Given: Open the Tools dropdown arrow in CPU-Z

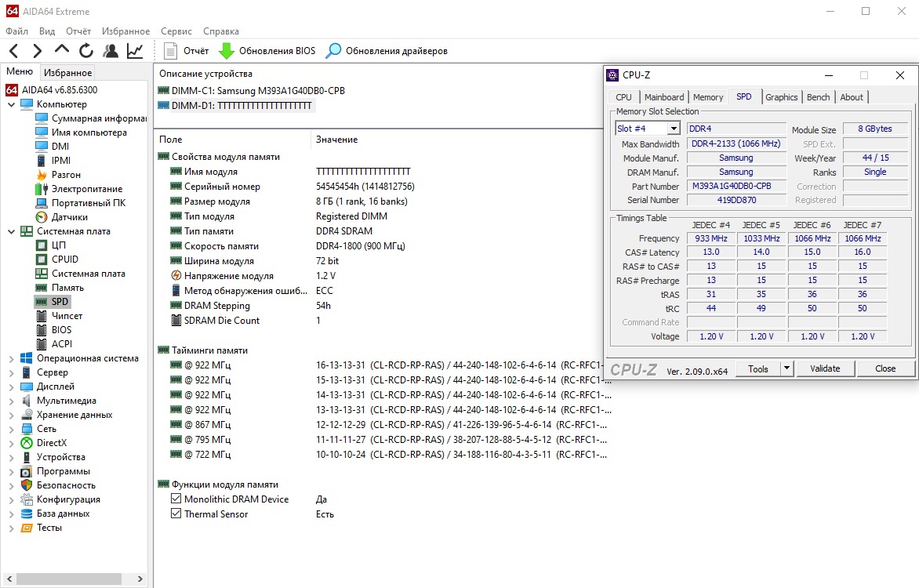Looking at the screenshot, I should point(786,368).
